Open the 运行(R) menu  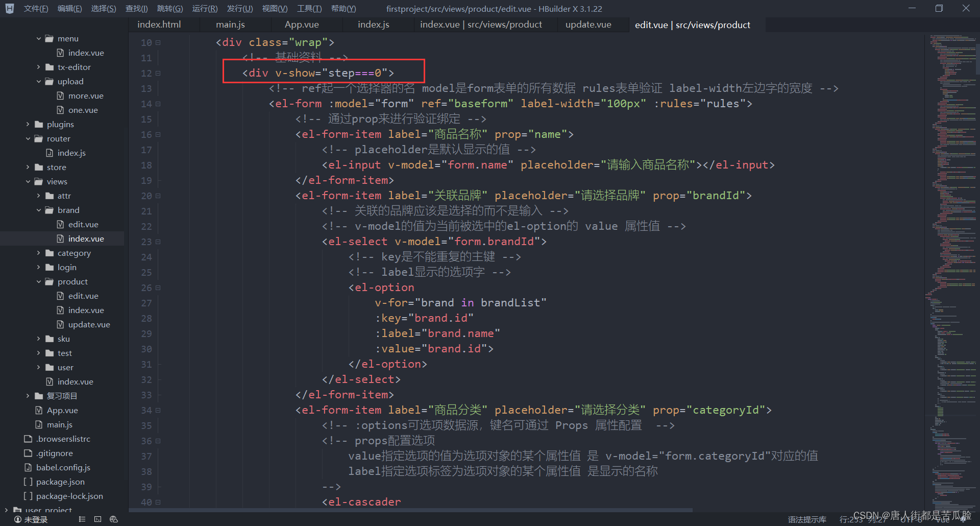point(205,9)
